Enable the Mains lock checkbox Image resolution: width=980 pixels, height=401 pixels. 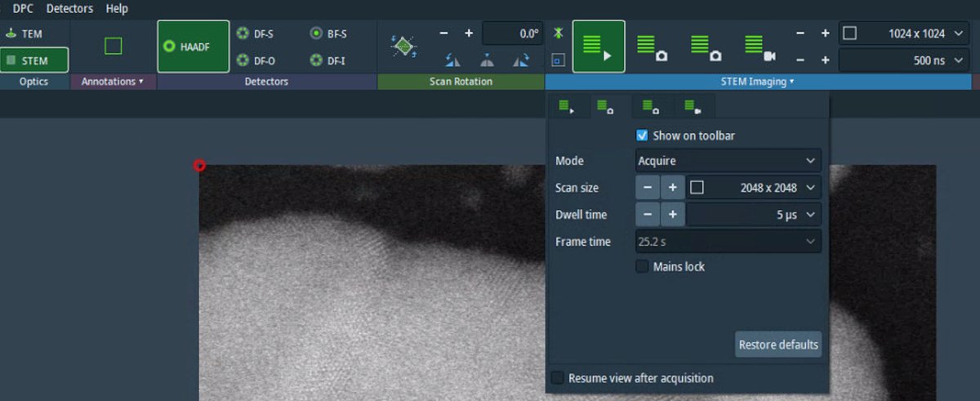(642, 267)
